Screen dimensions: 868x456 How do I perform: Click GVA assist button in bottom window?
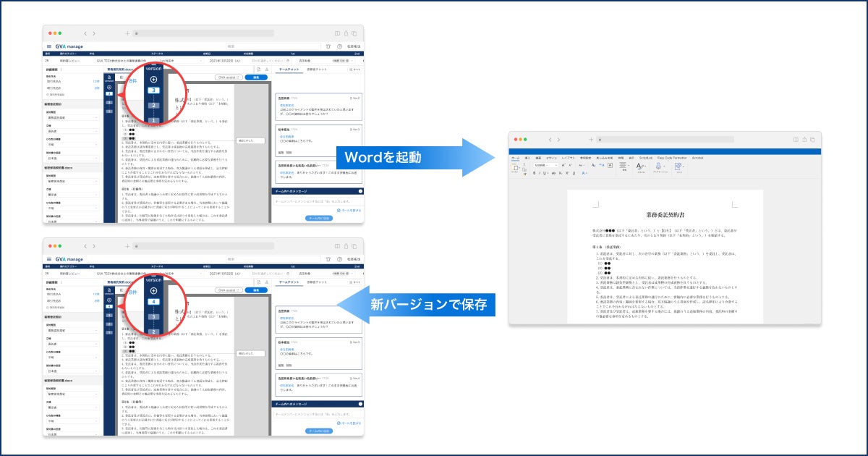[x=228, y=290]
